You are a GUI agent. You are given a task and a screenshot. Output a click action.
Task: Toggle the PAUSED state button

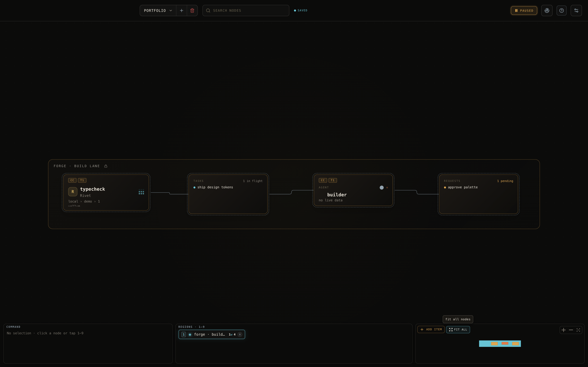(x=524, y=11)
